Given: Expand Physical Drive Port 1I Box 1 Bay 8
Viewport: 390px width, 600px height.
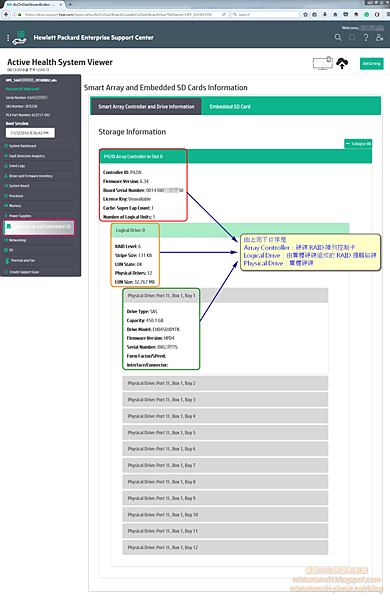Looking at the screenshot, I should 225,481.
